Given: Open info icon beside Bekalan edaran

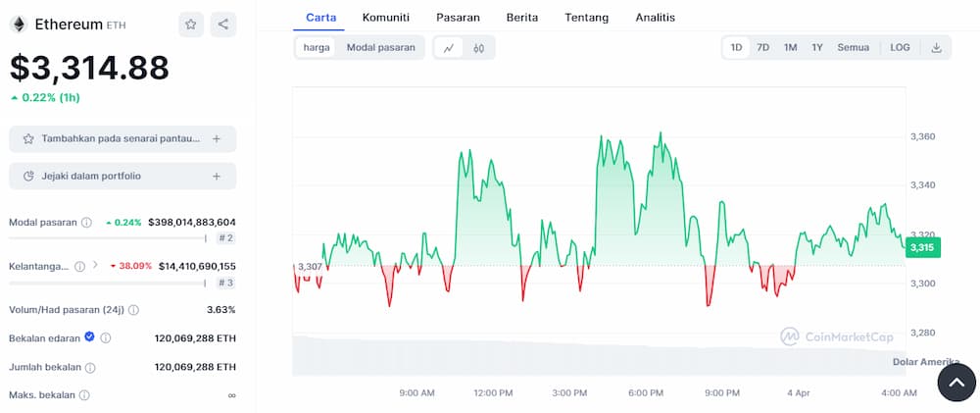Looking at the screenshot, I should pyautogui.click(x=106, y=337).
